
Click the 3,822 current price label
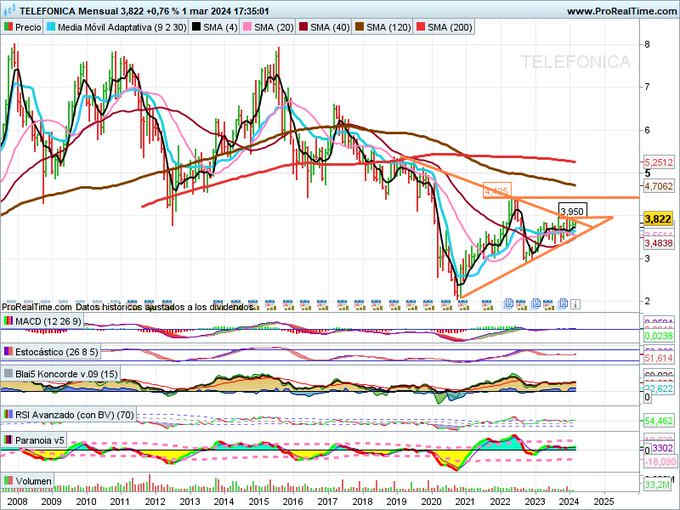click(658, 219)
